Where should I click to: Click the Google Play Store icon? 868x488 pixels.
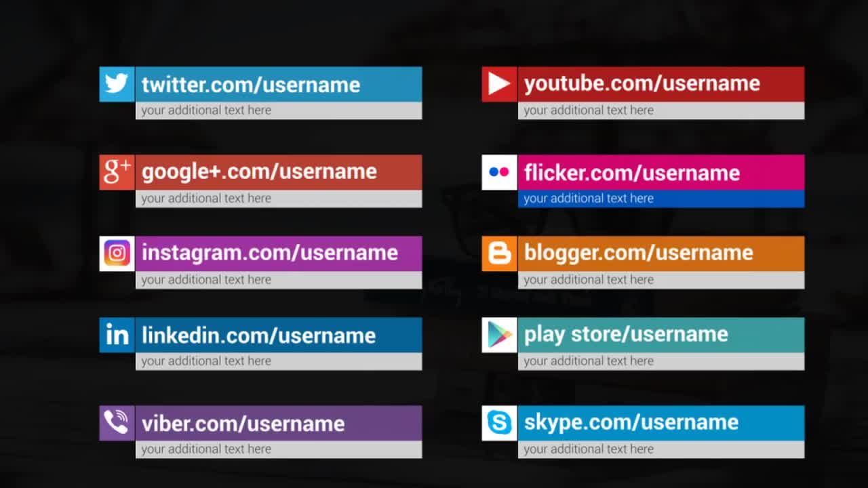click(x=499, y=335)
